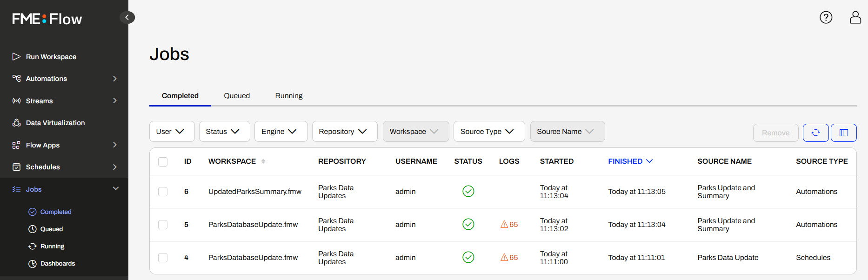Click the help question mark icon

826,18
